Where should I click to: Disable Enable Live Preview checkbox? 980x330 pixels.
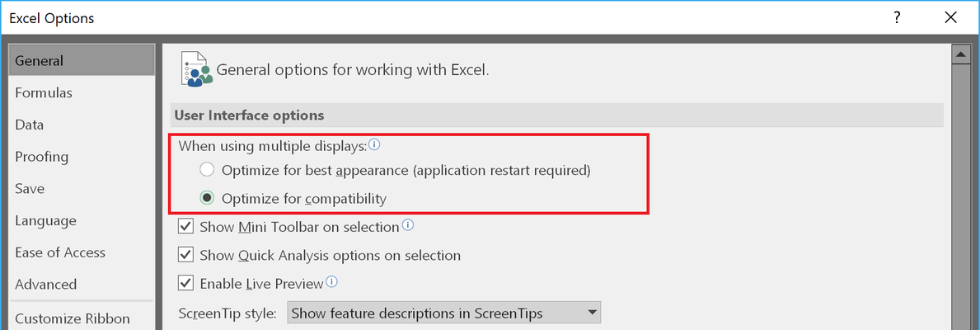[x=185, y=283]
